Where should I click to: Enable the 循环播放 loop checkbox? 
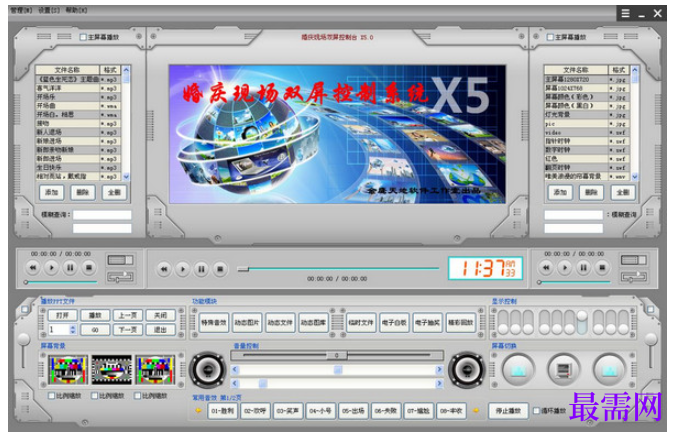click(536, 411)
